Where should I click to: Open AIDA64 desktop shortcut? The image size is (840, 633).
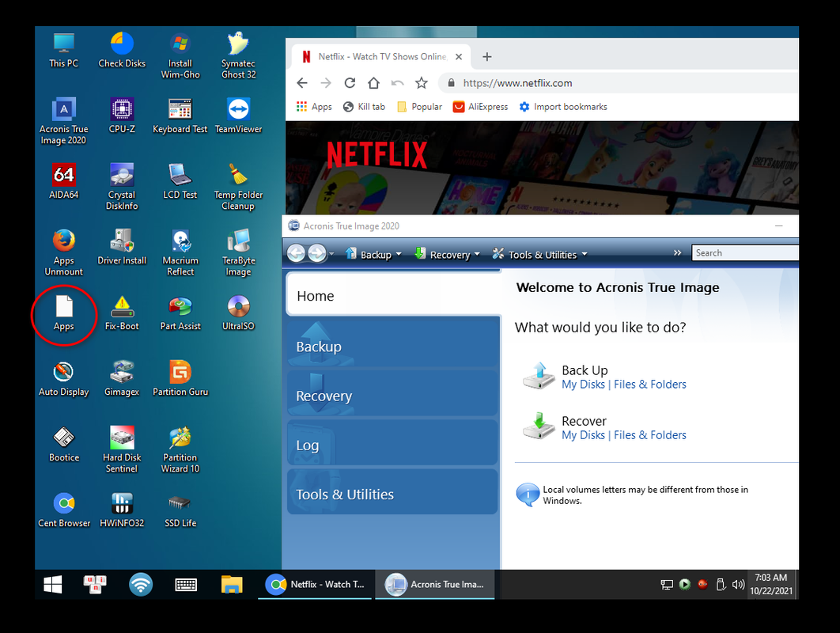[64, 182]
